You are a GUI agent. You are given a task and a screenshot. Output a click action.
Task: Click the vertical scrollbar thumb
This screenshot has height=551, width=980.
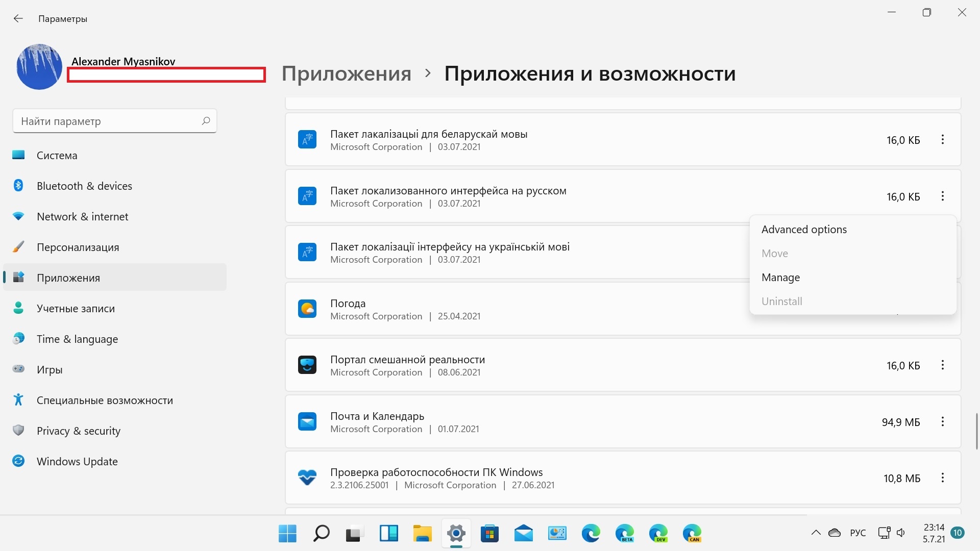point(976,431)
